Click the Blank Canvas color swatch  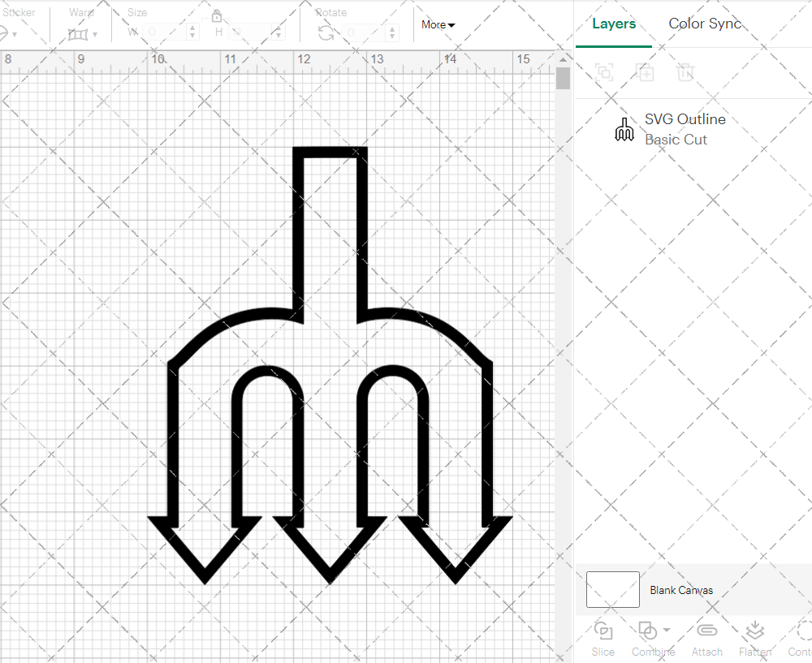click(x=612, y=590)
